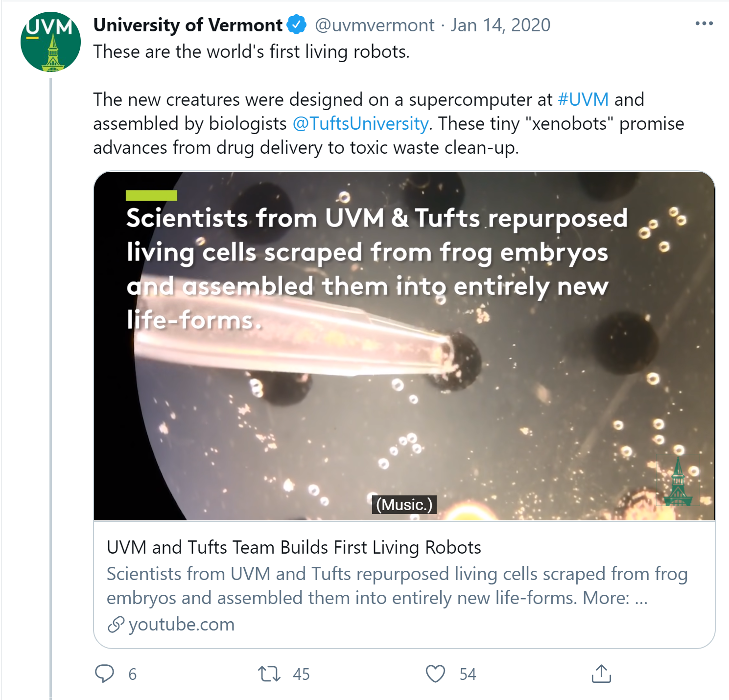This screenshot has height=700, width=729.
Task: Click the tweet text about living robots
Action: [x=251, y=52]
